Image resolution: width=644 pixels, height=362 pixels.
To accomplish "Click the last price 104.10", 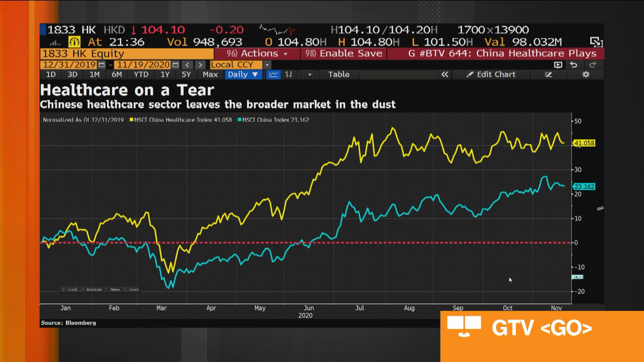I will tap(163, 30).
